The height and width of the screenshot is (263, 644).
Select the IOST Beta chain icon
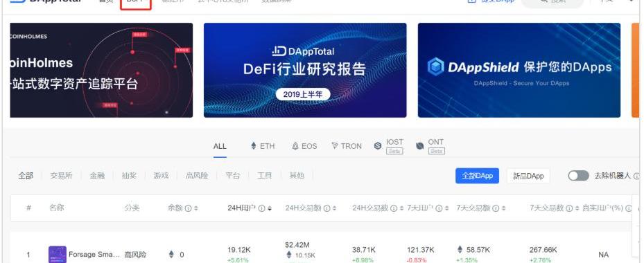coord(378,146)
